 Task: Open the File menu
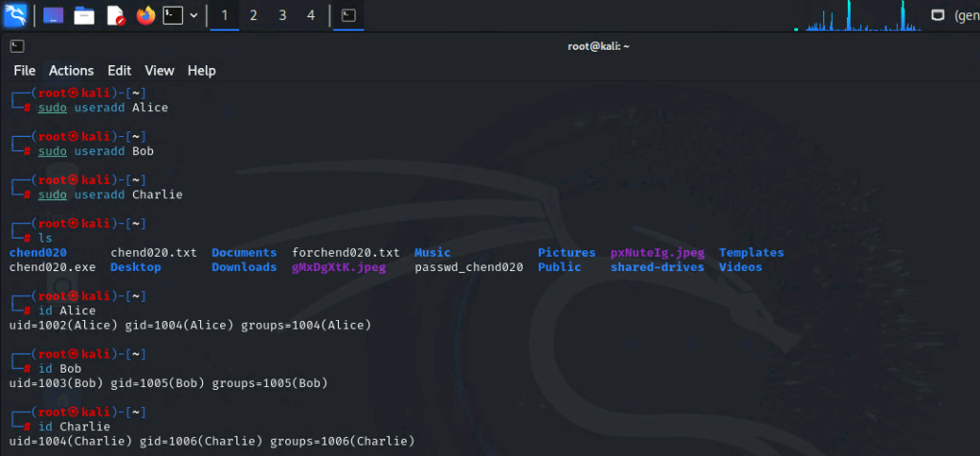tap(24, 71)
